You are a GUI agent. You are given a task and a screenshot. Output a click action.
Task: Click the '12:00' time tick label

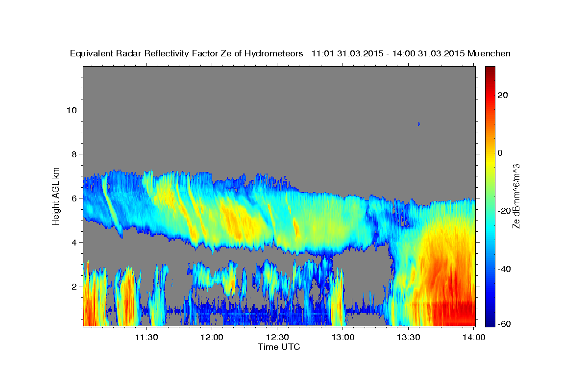(212, 337)
